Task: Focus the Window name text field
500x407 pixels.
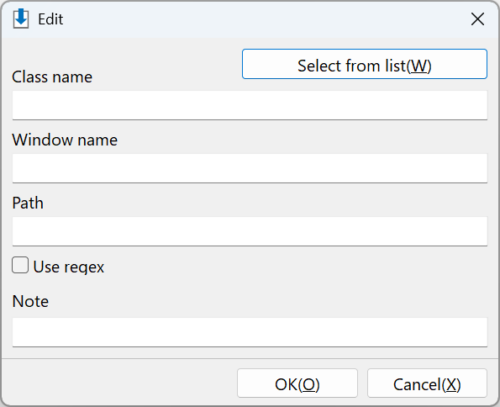Action: tap(250, 168)
